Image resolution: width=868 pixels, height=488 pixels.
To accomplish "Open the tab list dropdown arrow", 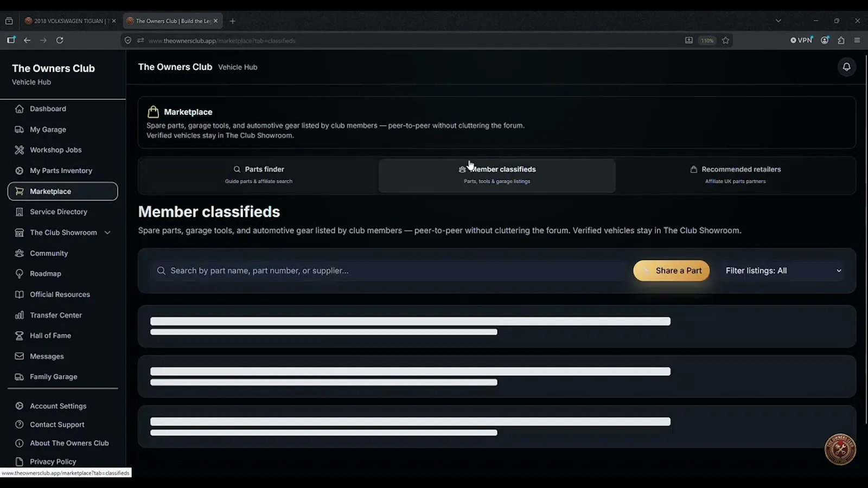I will point(778,21).
